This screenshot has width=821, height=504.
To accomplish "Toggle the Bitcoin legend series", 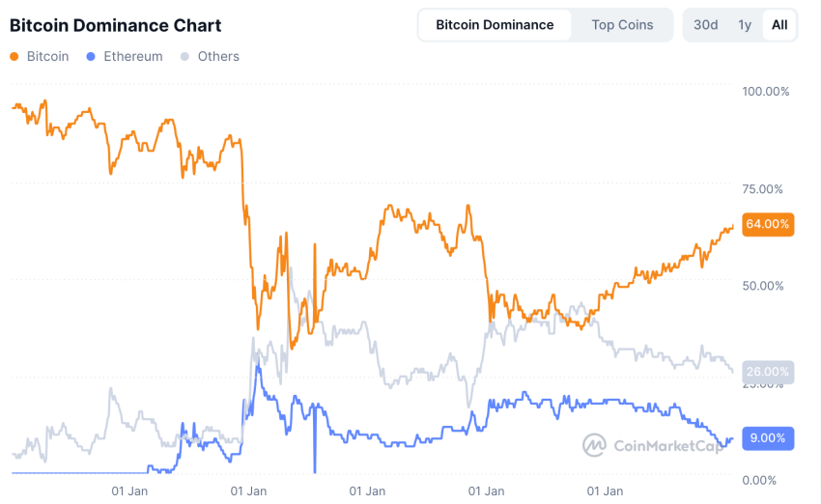I will click(x=47, y=57).
